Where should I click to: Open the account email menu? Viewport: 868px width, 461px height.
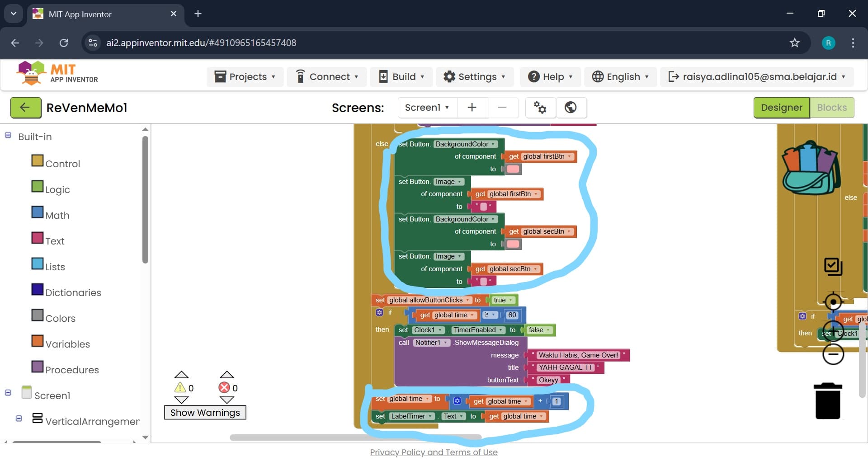(757, 77)
